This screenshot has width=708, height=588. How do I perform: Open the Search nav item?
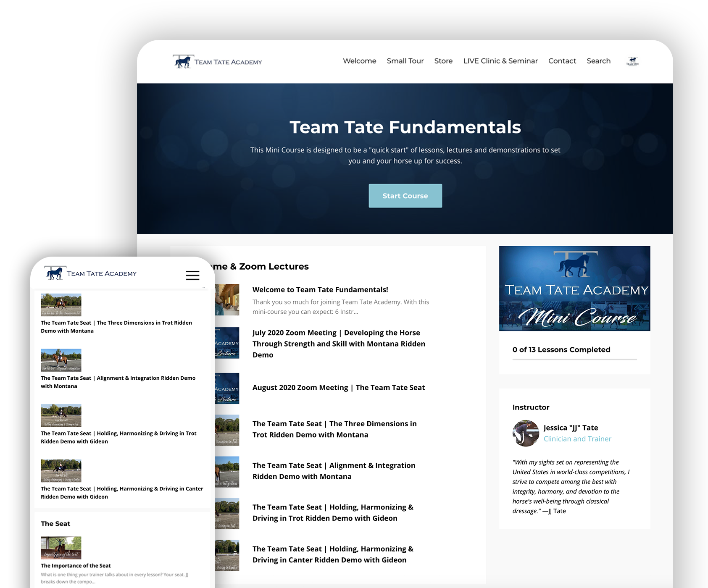click(x=598, y=61)
